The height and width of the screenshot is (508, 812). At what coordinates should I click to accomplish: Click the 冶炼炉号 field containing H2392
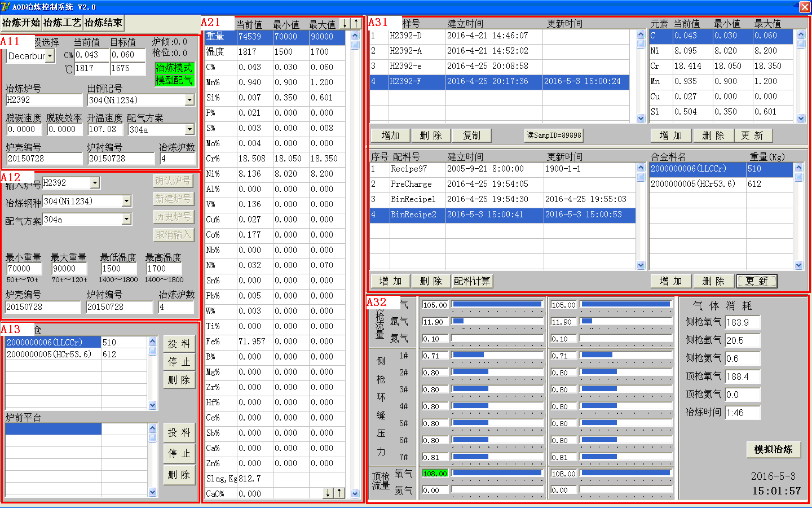(x=44, y=100)
